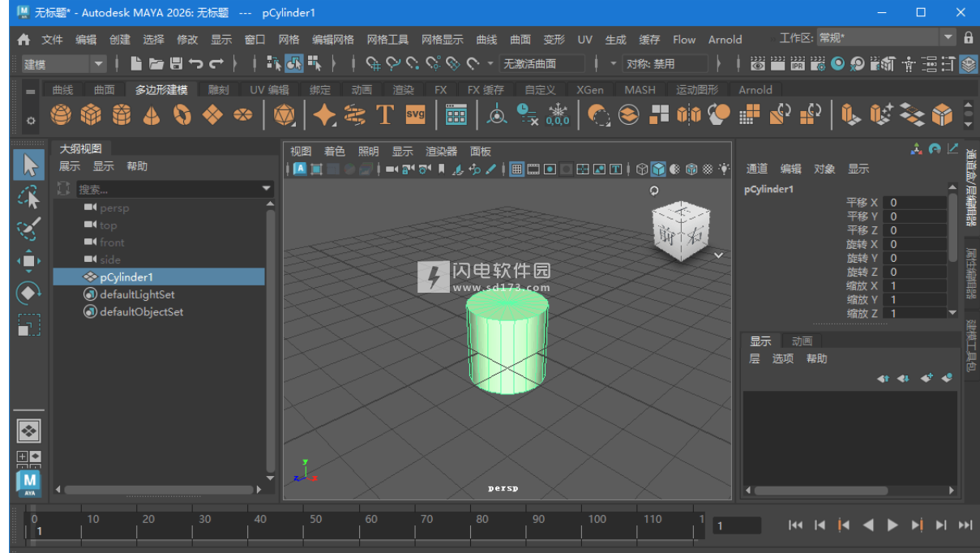The width and height of the screenshot is (980, 553).
Task: Open the viewport 着色 menu
Action: click(x=335, y=151)
